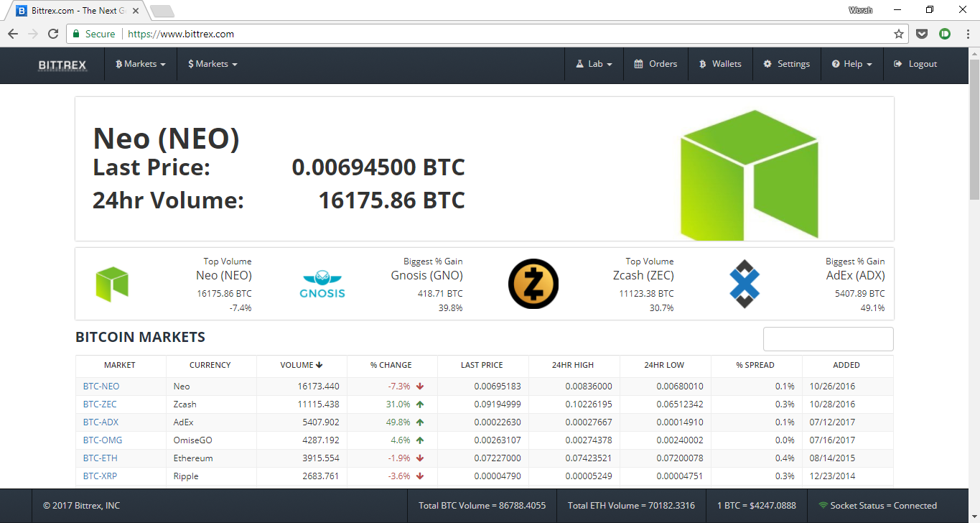980x523 pixels.
Task: Go to the Orders page
Action: tap(655, 65)
